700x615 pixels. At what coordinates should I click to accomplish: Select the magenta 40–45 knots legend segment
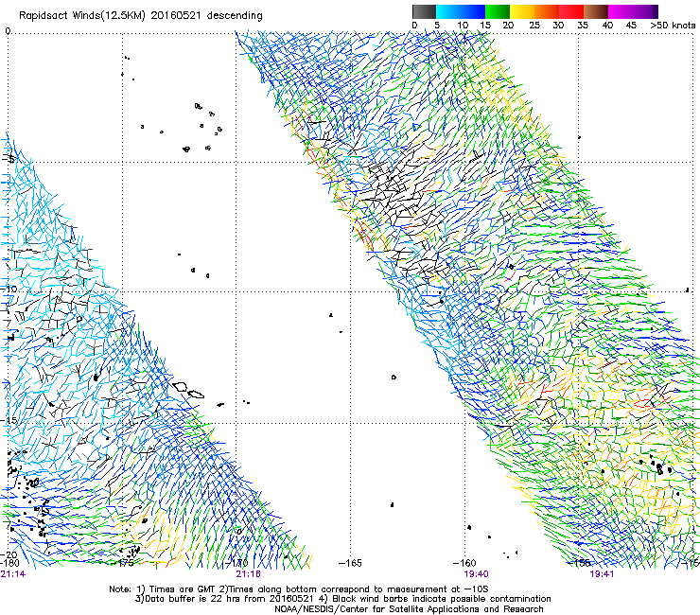pyautogui.click(x=621, y=11)
